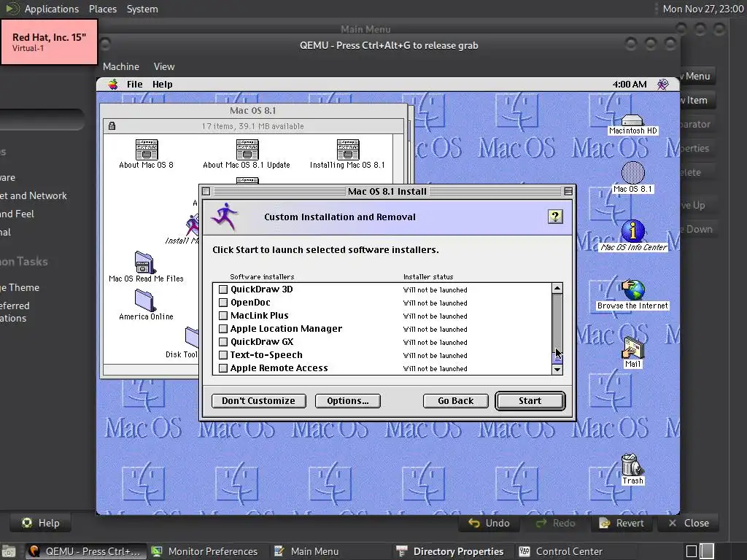Select the Browse the Internet icon
747x560 pixels.
tap(632, 289)
